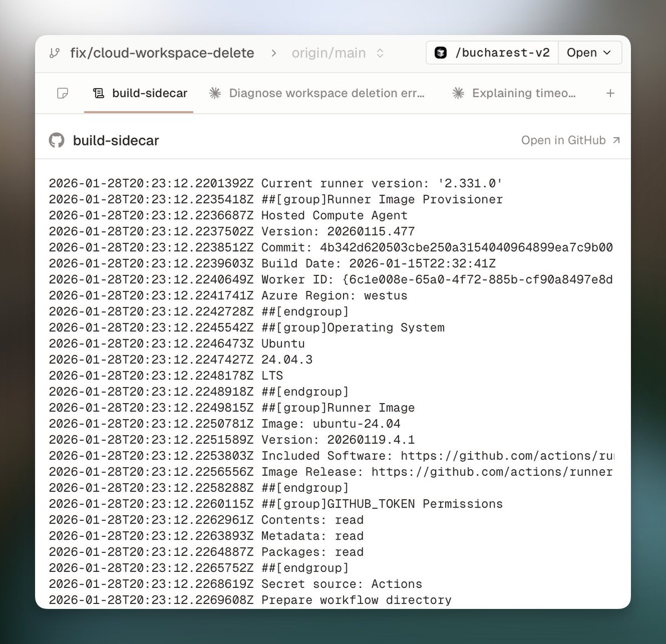Select the fix/cloud-workspace-delete branch name

161,53
